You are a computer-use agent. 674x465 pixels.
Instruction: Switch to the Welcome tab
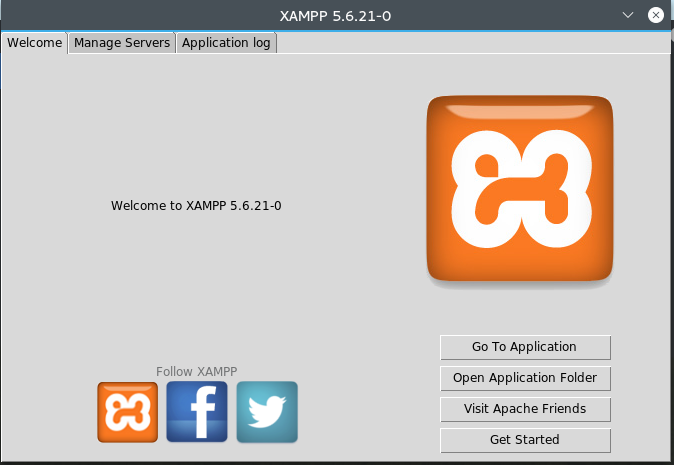[34, 43]
